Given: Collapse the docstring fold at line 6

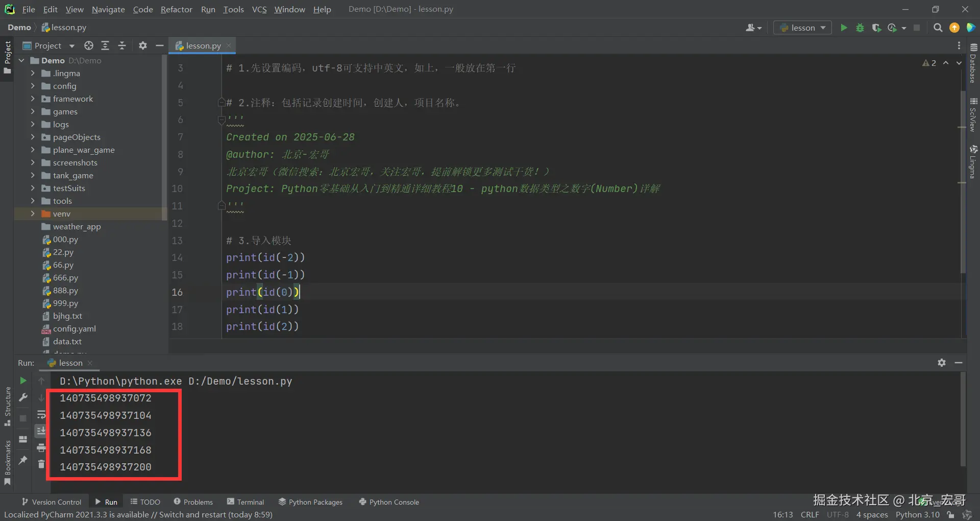Looking at the screenshot, I should (x=222, y=120).
